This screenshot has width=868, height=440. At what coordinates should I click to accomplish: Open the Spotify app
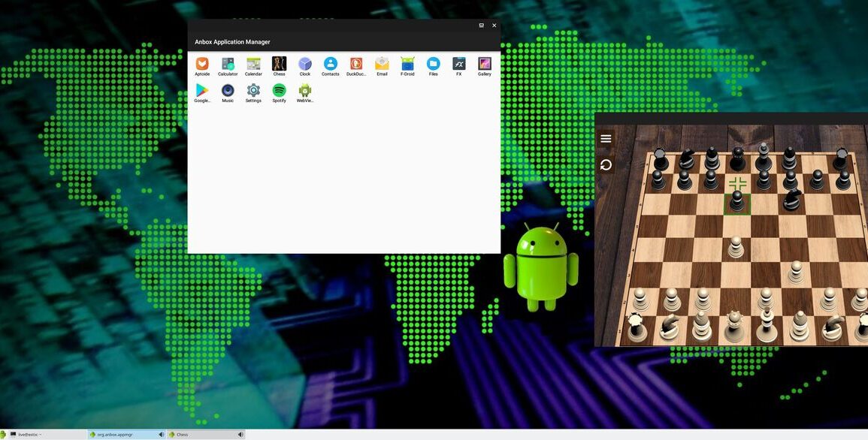click(x=279, y=91)
